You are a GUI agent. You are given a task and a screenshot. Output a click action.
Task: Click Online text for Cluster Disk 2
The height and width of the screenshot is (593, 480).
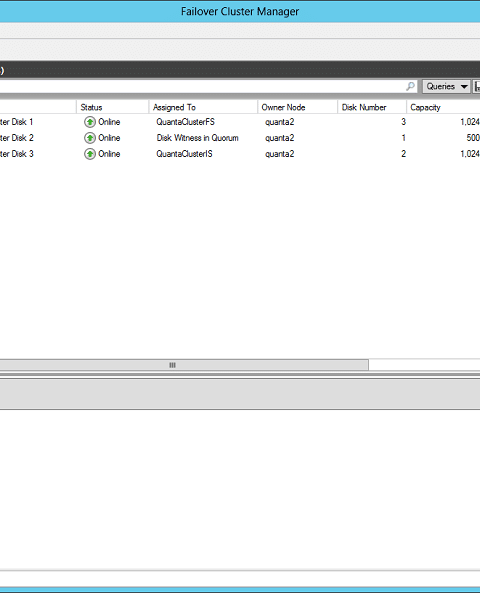(x=109, y=138)
